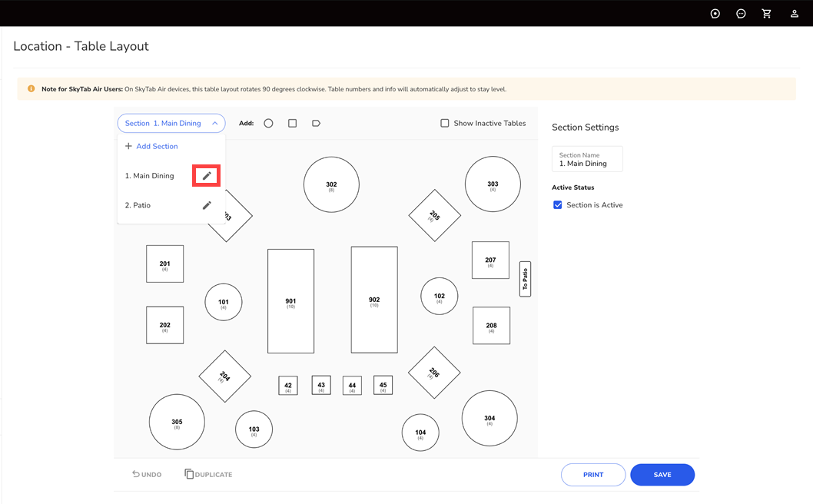The width and height of the screenshot is (813, 504).
Task: Click the edit pencil beside Patio section
Action: [x=207, y=205]
